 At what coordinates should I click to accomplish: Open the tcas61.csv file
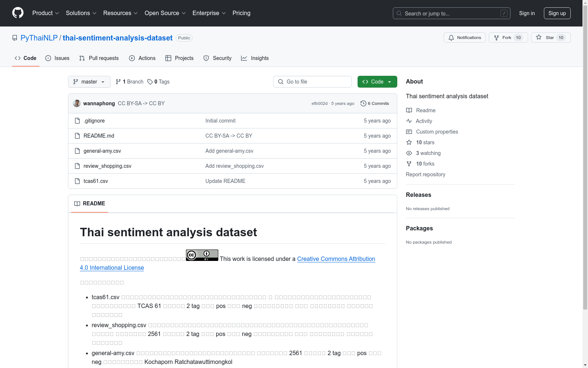(96, 181)
